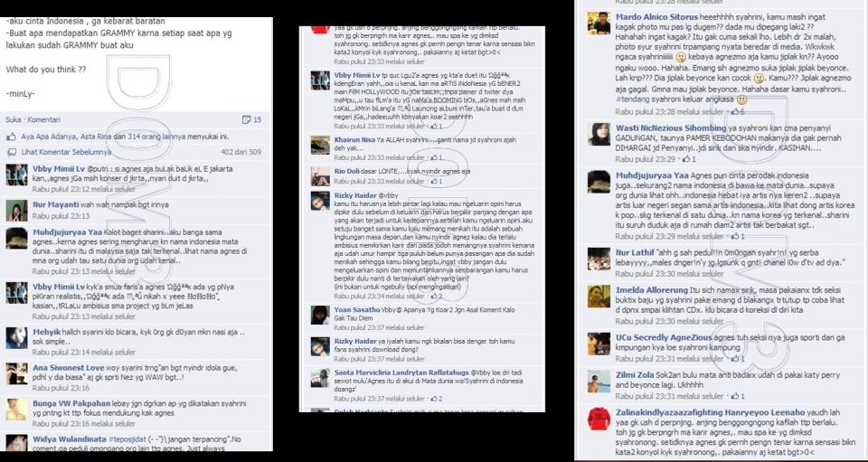Image resolution: width=868 pixels, height=462 pixels.
Task: Open Muhdjujuryaa Yaa's profile picture in left panel
Action: click(16, 239)
